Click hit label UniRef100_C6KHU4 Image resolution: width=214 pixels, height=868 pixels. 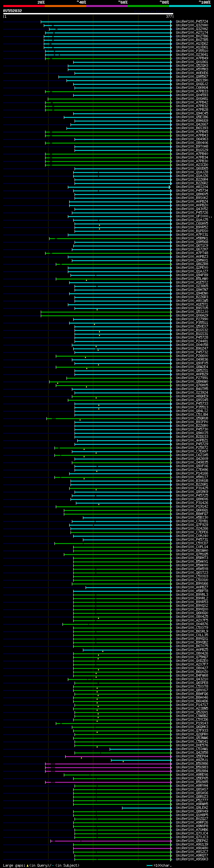(x=192, y=88)
